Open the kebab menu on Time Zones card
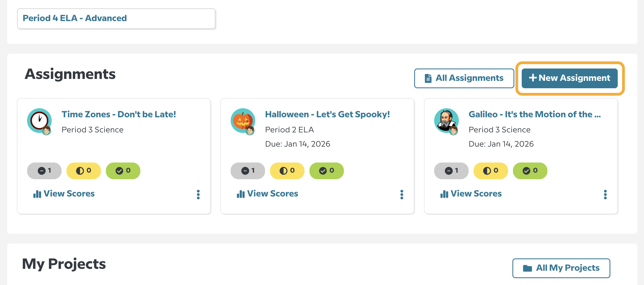The height and width of the screenshot is (285, 644). coord(198,195)
